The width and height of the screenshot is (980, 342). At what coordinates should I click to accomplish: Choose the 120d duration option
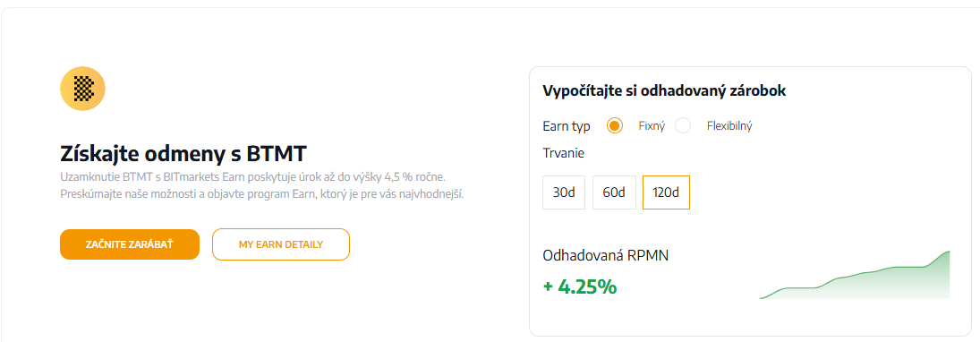coord(666,192)
